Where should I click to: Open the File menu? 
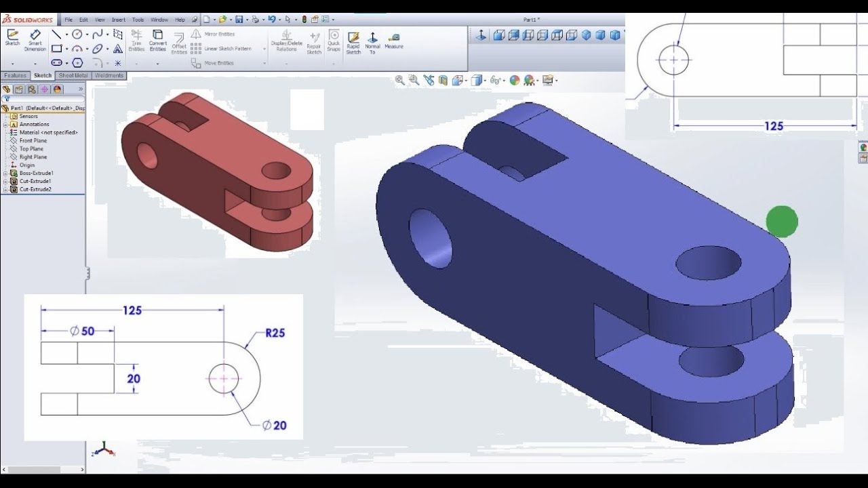(x=68, y=20)
